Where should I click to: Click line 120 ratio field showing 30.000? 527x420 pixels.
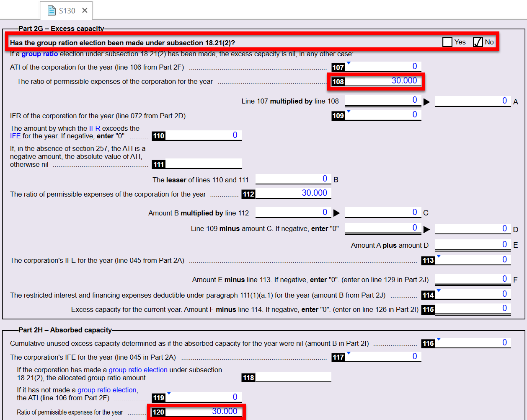coord(203,412)
